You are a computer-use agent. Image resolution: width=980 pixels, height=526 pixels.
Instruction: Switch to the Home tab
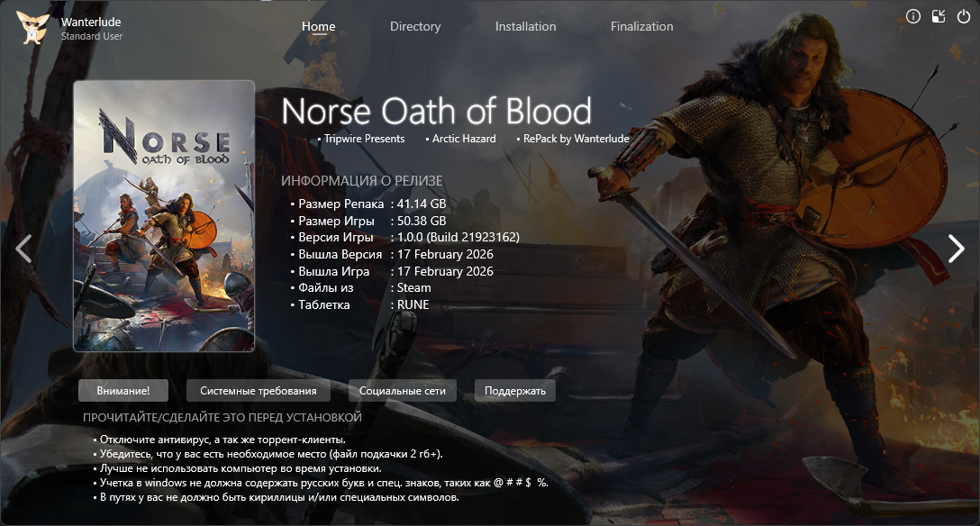pos(319,26)
